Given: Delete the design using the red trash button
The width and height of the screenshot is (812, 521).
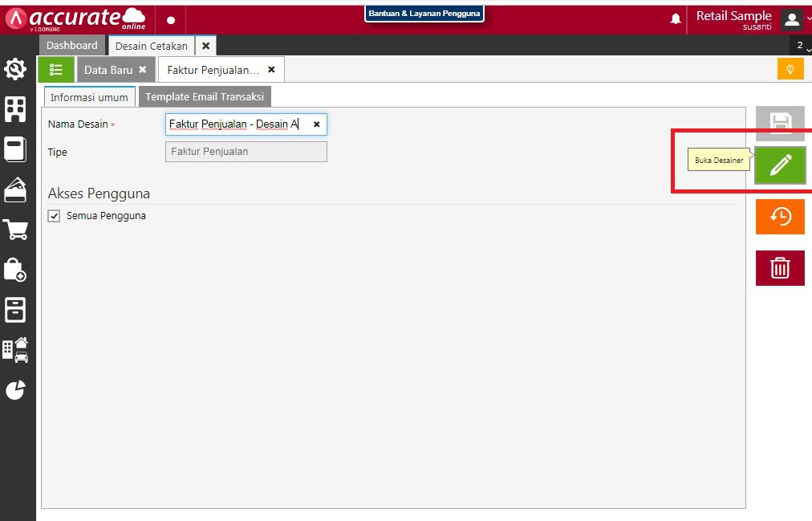Looking at the screenshot, I should coord(780,267).
